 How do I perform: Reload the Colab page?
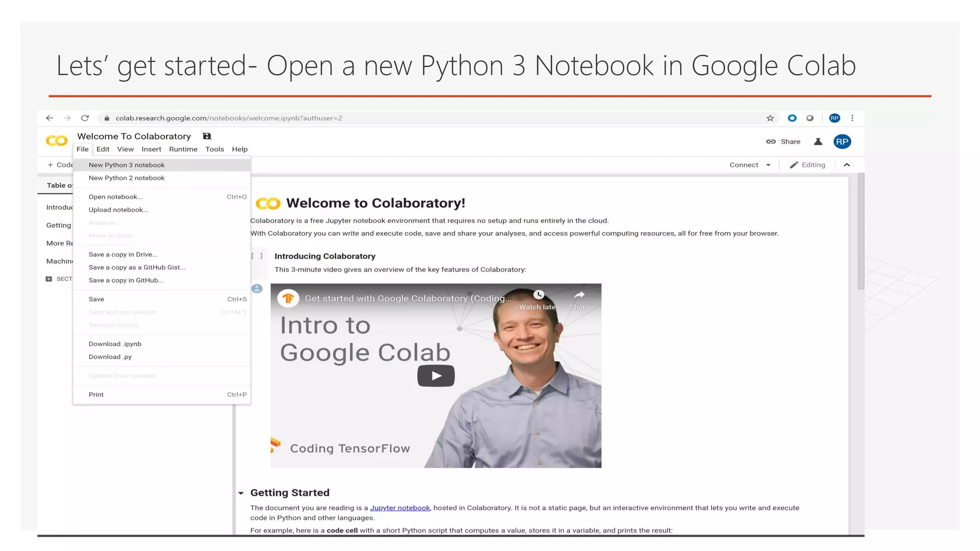[85, 118]
